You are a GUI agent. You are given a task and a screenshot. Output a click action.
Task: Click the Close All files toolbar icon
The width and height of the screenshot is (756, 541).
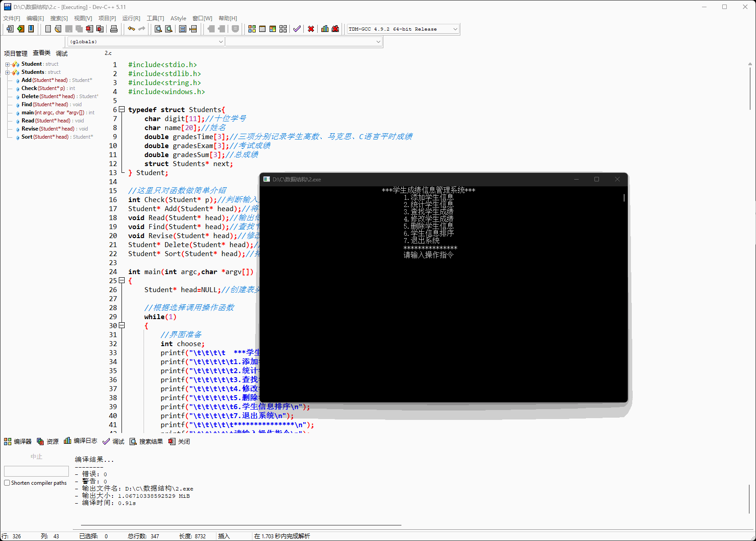(x=100, y=29)
